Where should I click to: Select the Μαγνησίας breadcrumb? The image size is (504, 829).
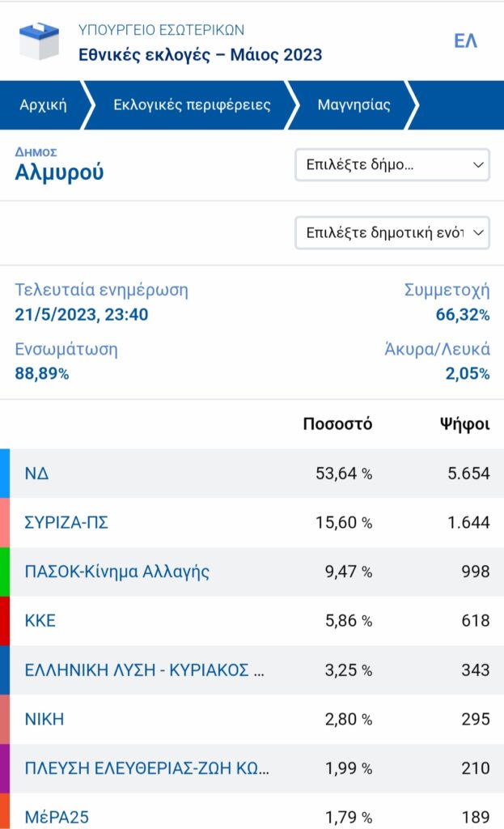coord(354,105)
